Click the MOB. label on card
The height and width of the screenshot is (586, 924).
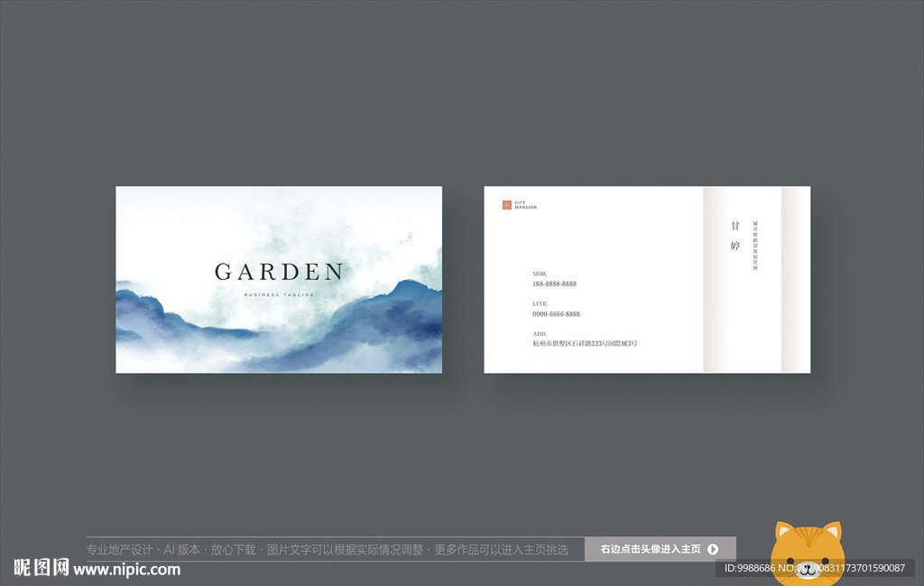(540, 274)
